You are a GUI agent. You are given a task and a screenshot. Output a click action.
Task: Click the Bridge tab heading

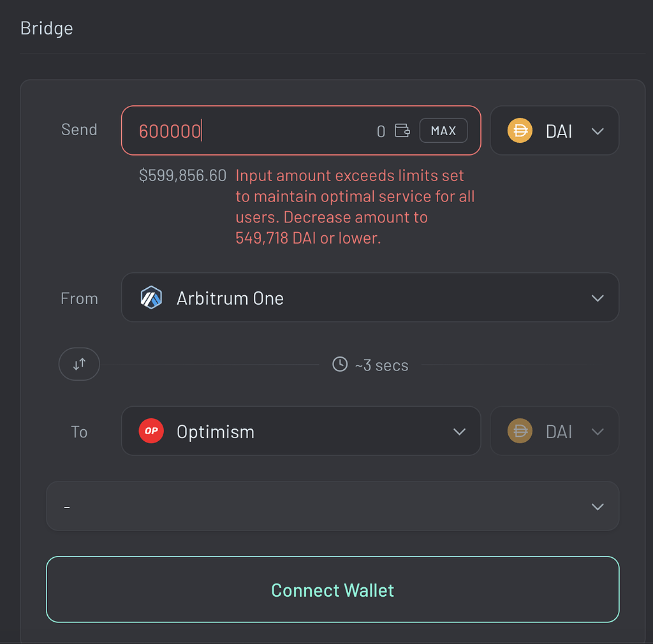tap(47, 28)
